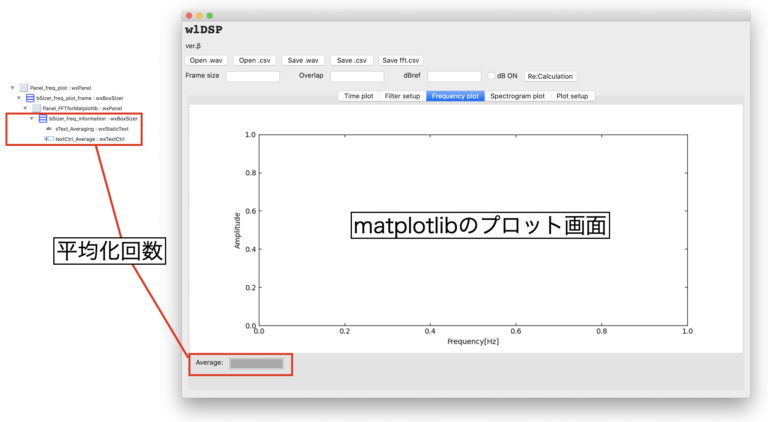768x422 pixels.
Task: Click the sText_Averaging static text icon
Action: tap(49, 129)
